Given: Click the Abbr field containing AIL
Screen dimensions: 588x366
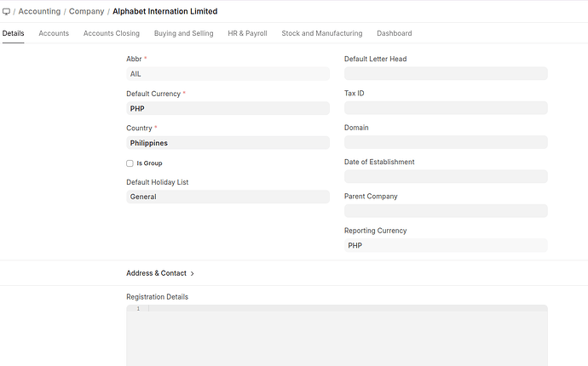Looking at the screenshot, I should click(x=227, y=74).
